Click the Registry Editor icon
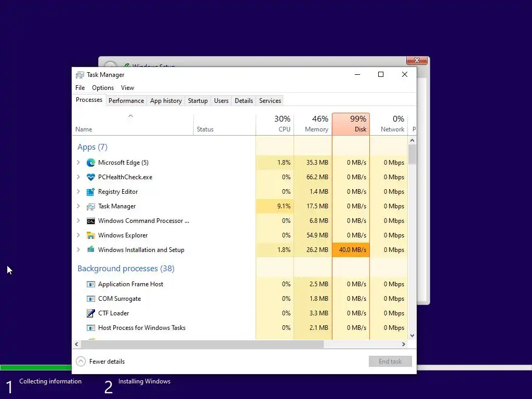Image resolution: width=532 pixels, height=399 pixels. (x=90, y=192)
